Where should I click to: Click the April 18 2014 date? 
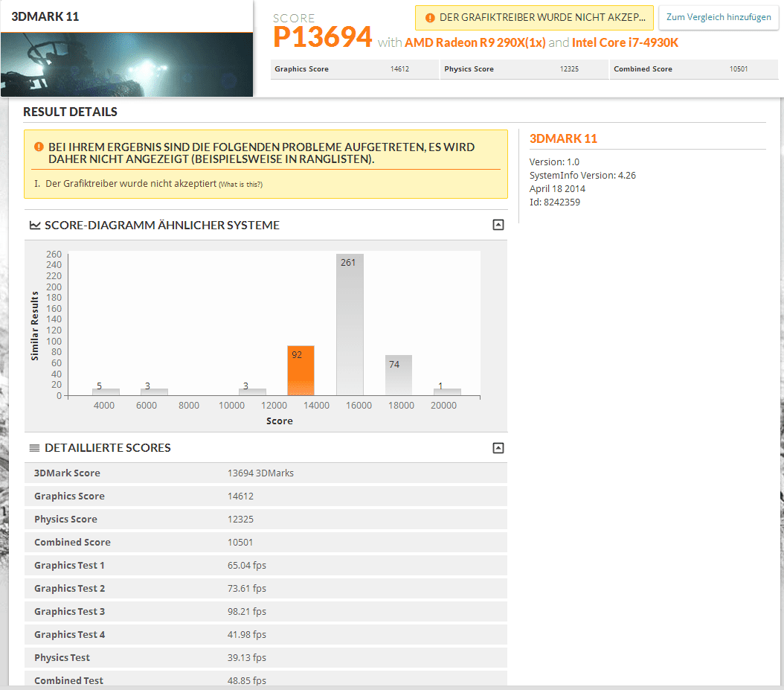pos(557,188)
